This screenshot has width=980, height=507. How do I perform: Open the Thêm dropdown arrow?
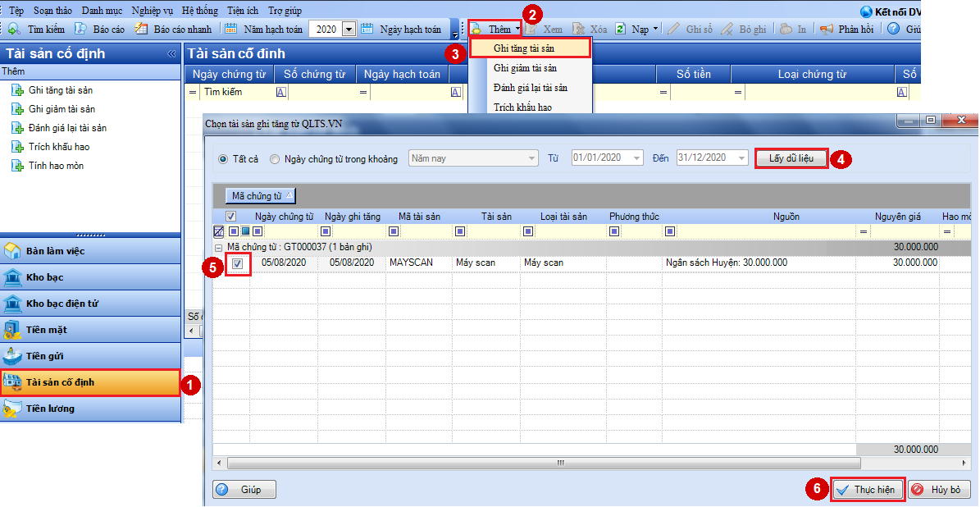[518, 29]
